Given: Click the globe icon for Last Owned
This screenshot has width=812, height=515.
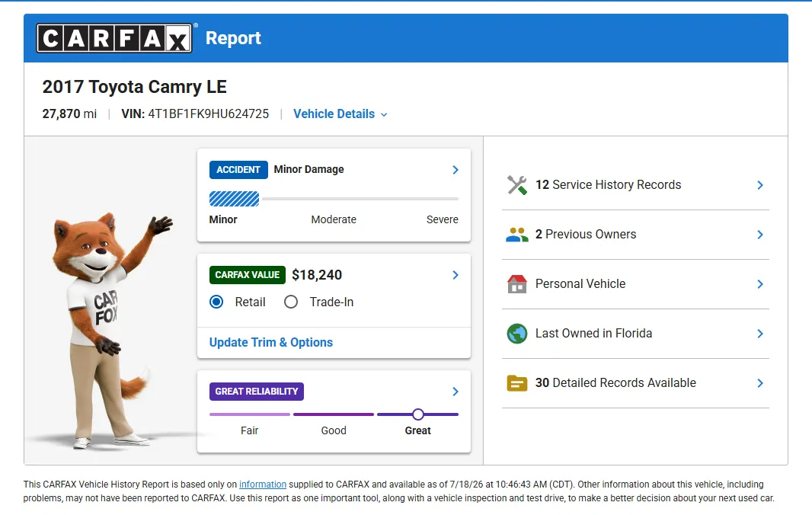Looking at the screenshot, I should coord(516,334).
